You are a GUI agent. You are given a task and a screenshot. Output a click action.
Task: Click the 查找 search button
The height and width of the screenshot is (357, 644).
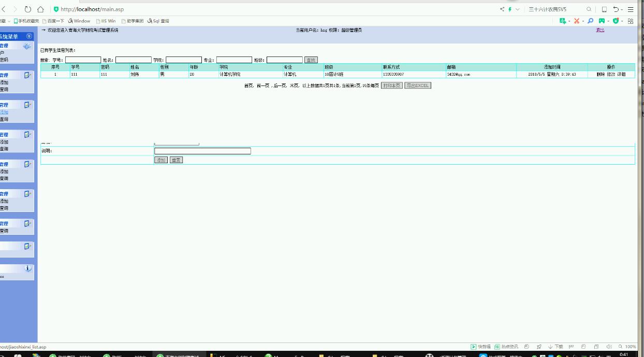(311, 60)
